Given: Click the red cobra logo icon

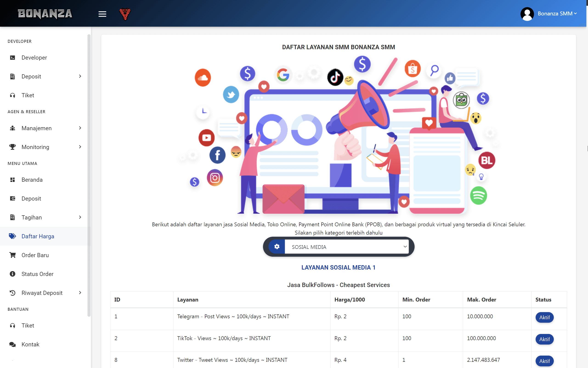Looking at the screenshot, I should click(125, 14).
